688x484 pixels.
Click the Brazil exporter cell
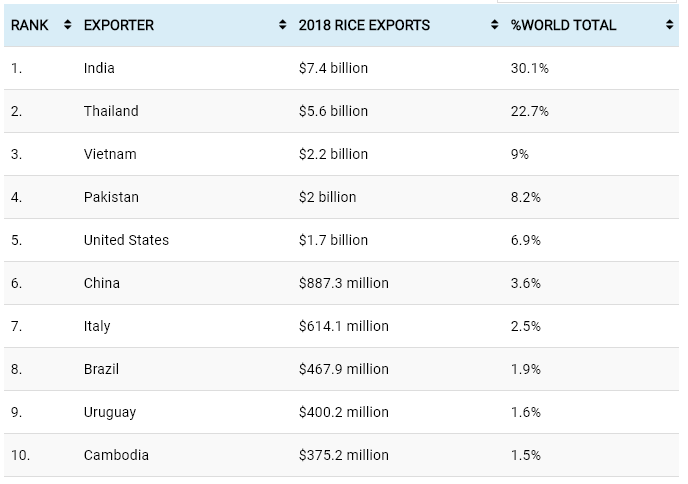101,369
